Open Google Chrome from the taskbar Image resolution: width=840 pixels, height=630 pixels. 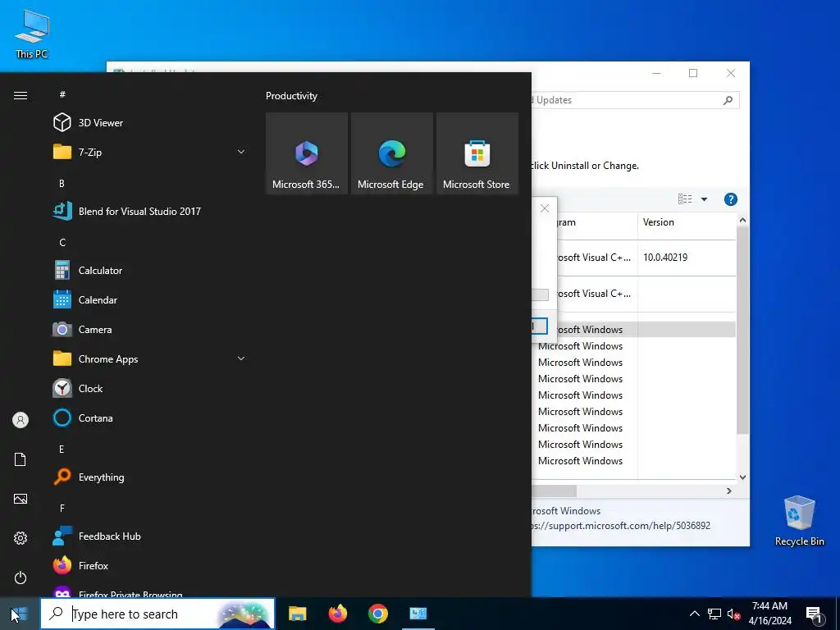click(377, 614)
